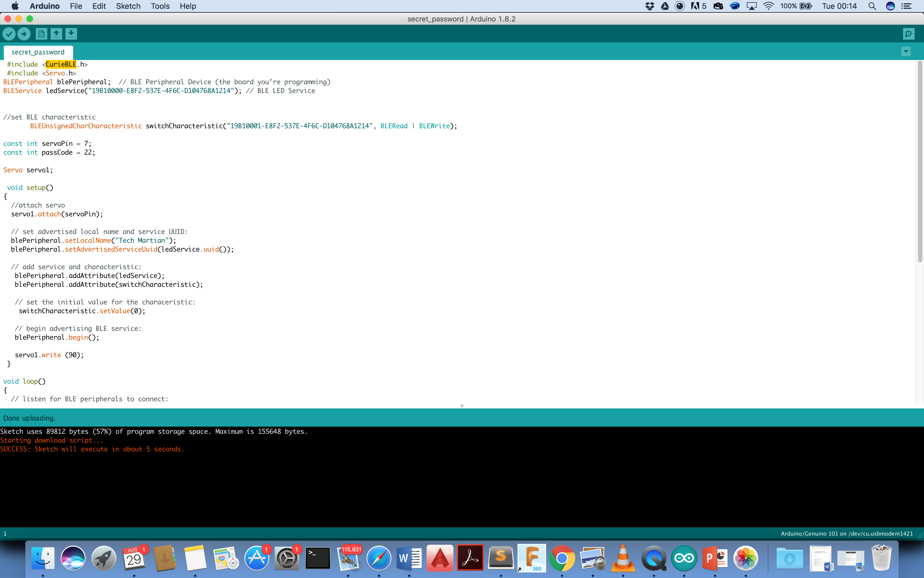Image resolution: width=924 pixels, height=578 pixels.
Task: Click the SUCCESS console output line
Action: pyautogui.click(x=92, y=449)
